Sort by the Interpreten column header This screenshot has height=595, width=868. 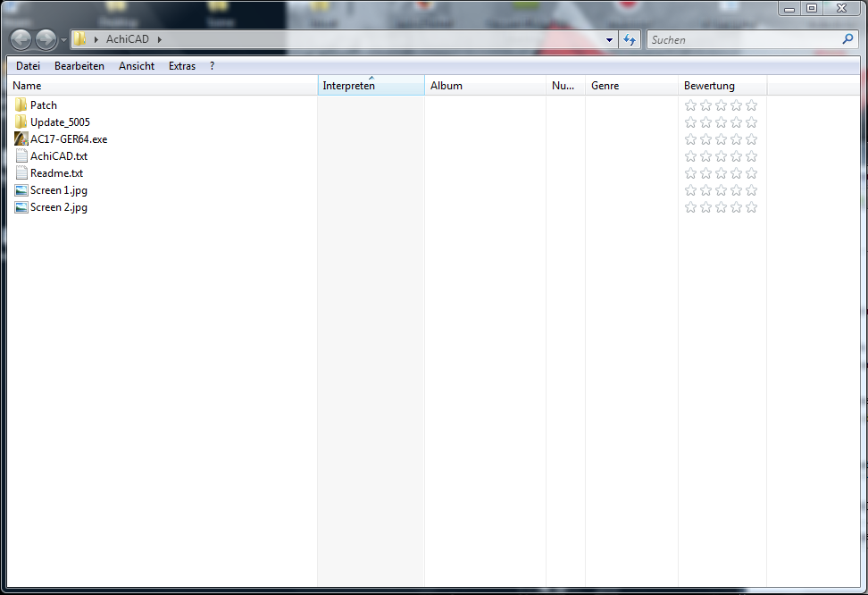coord(371,85)
